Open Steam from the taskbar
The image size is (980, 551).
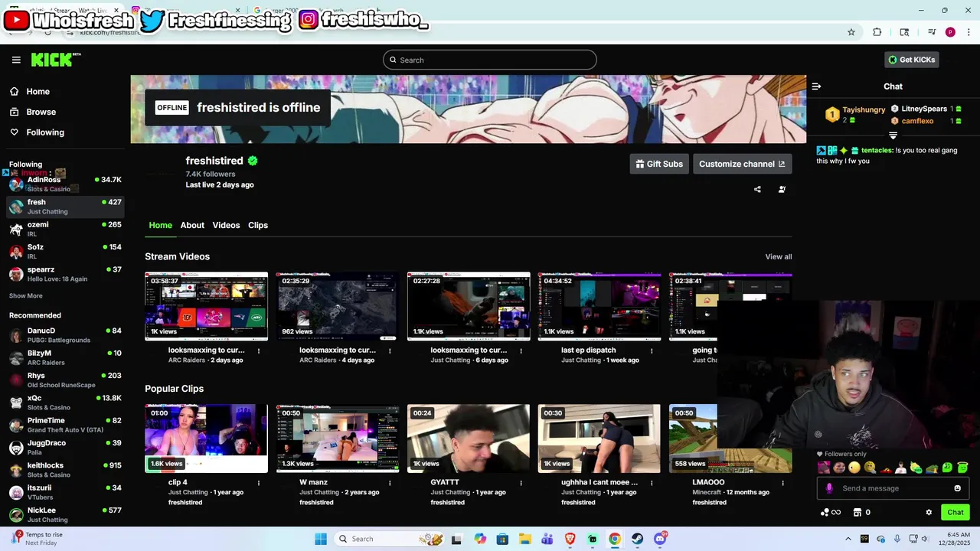637,539
